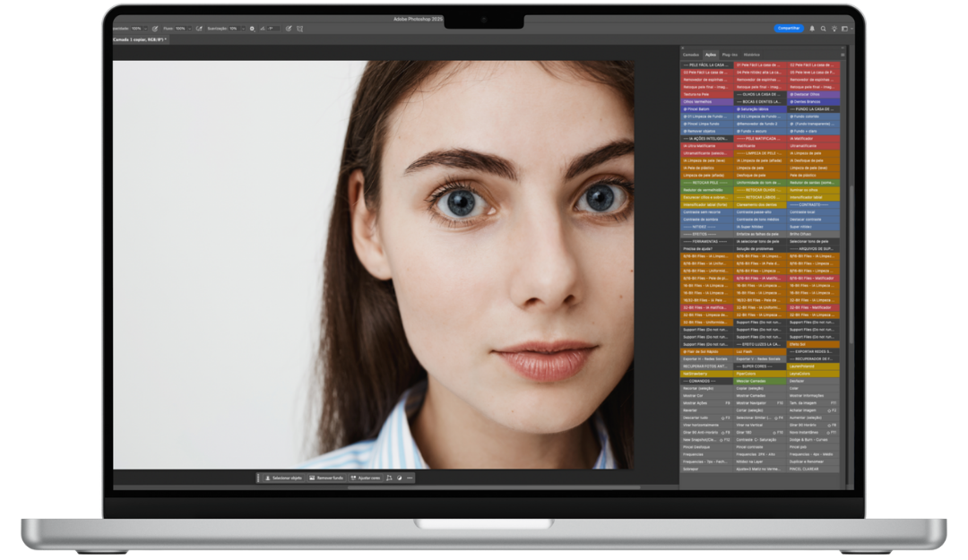This screenshot has height=560, width=968.
Task: Open the Actions panel hamburger menu
Action: pos(843,55)
